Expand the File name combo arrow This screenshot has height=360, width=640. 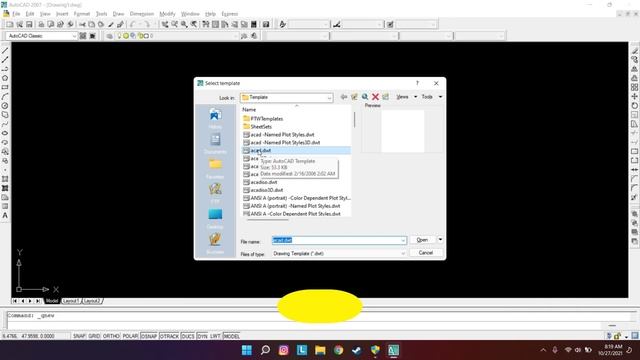pyautogui.click(x=403, y=240)
